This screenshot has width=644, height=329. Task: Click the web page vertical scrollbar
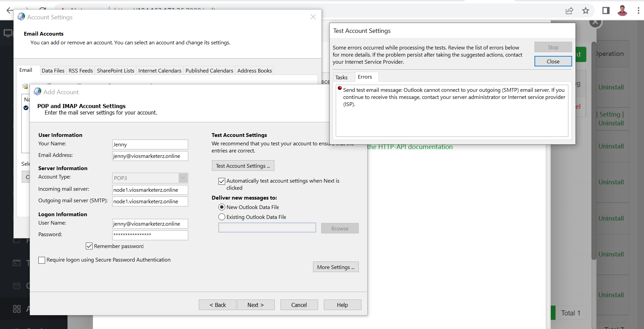pos(594,151)
